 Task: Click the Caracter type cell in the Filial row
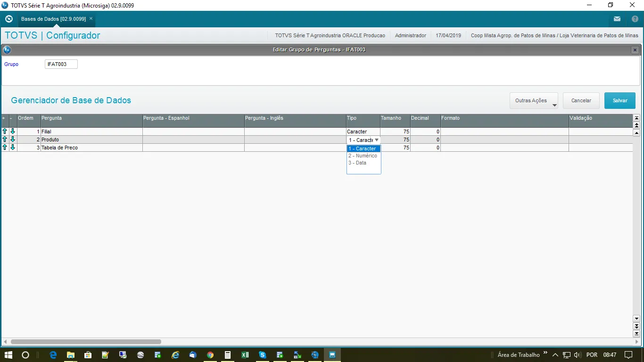pos(363,132)
